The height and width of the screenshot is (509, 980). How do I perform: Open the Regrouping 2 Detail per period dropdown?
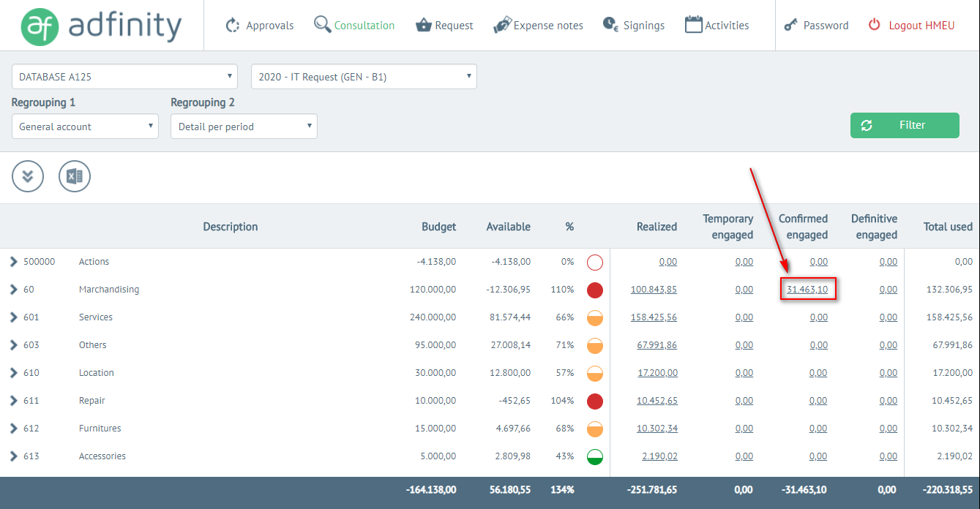click(x=244, y=127)
